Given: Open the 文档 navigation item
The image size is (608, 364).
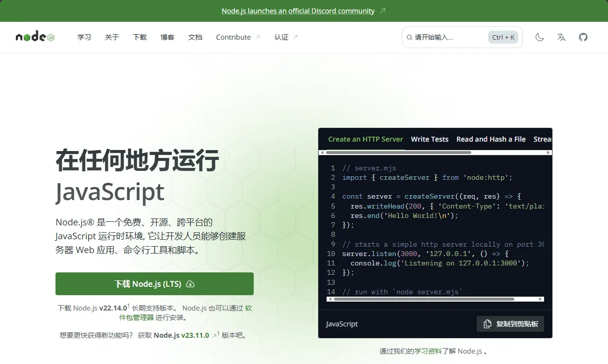Looking at the screenshot, I should click(195, 37).
